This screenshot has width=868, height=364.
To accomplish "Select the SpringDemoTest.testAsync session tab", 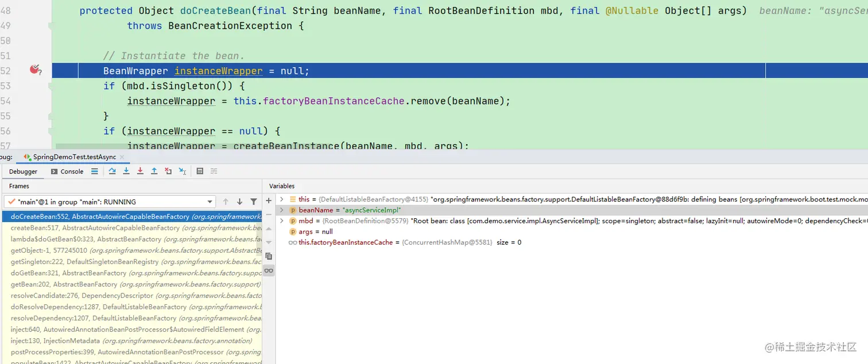I will point(74,157).
